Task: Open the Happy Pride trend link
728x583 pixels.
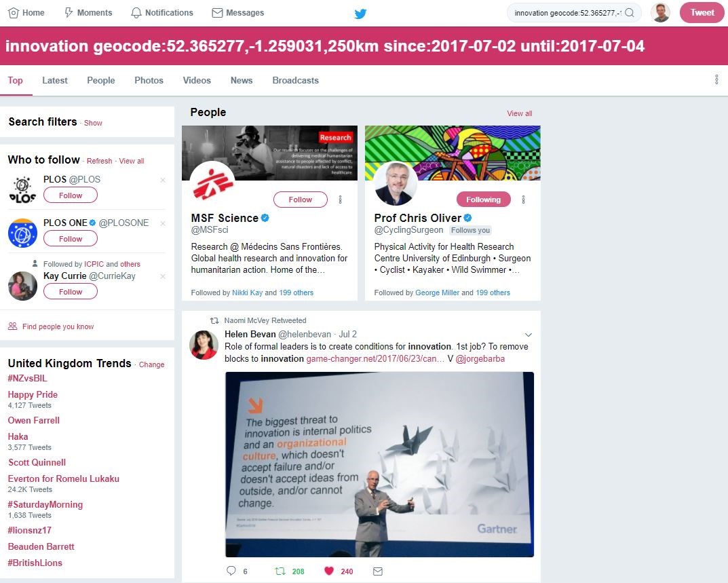Action: point(33,394)
